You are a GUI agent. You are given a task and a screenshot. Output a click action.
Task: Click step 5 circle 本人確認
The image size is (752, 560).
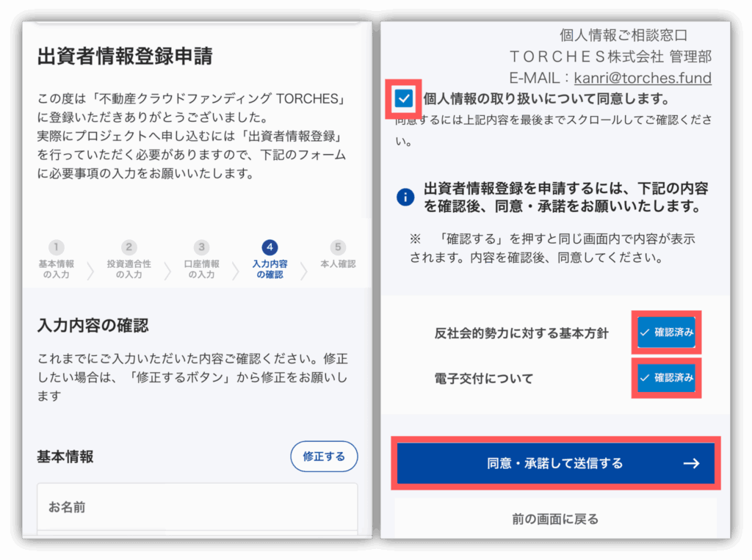tap(338, 247)
